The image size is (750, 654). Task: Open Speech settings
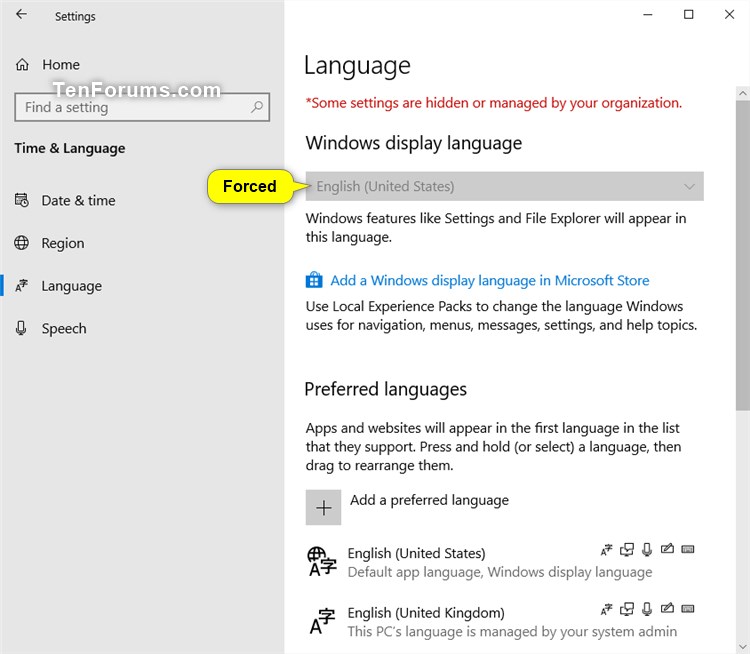click(64, 328)
